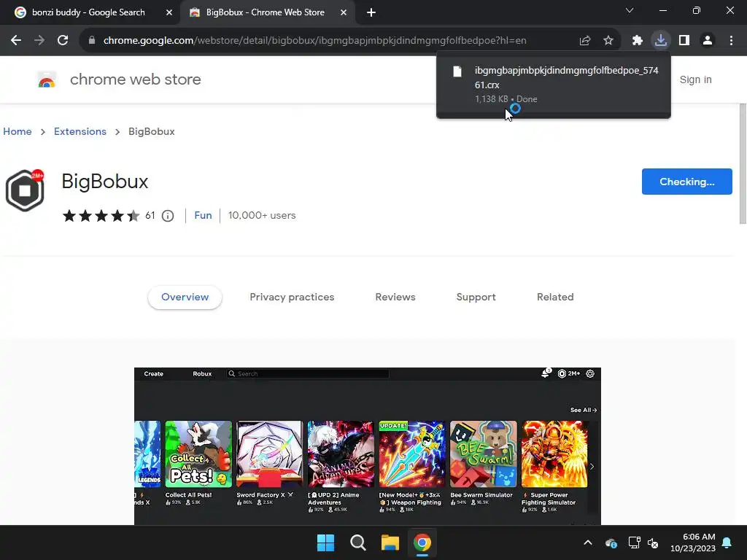The image size is (747, 560).
Task: Open the Support tab
Action: (x=476, y=297)
